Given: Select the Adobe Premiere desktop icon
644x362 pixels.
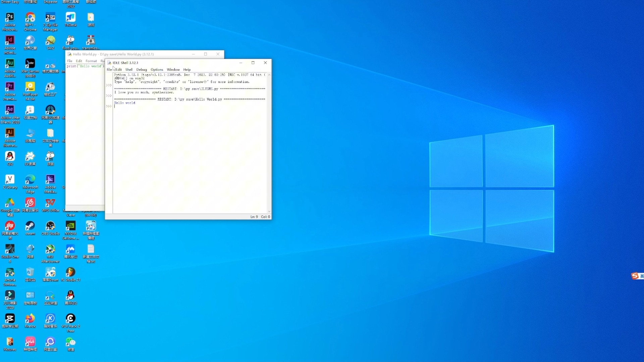Looking at the screenshot, I should click(10, 91).
